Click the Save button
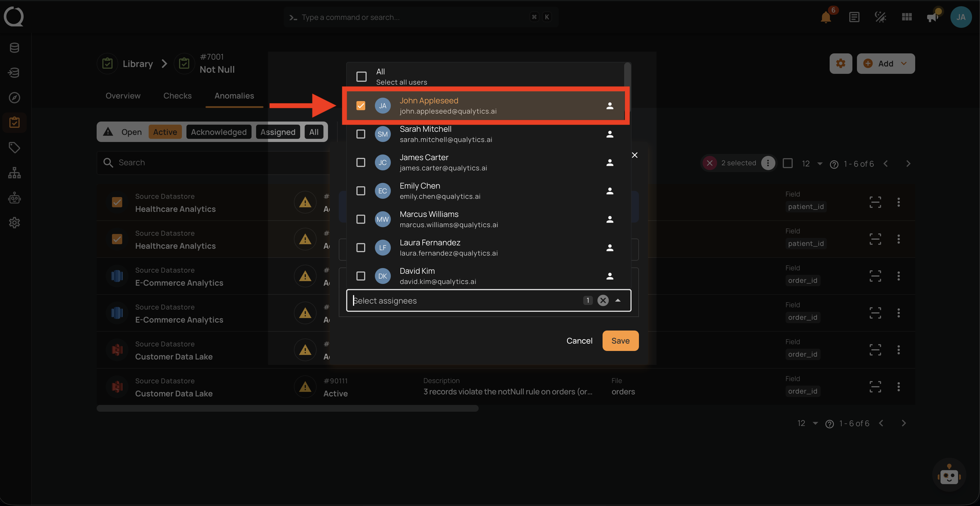980x506 pixels. 620,341
